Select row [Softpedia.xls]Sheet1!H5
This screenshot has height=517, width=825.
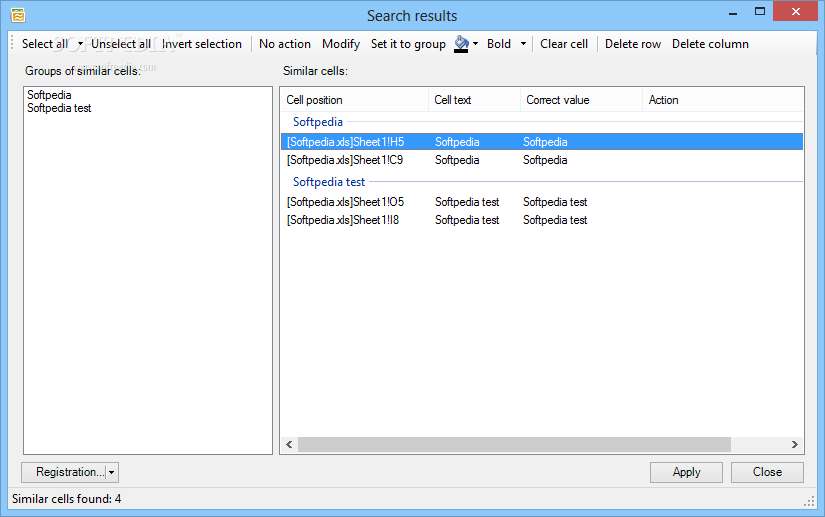coord(542,142)
